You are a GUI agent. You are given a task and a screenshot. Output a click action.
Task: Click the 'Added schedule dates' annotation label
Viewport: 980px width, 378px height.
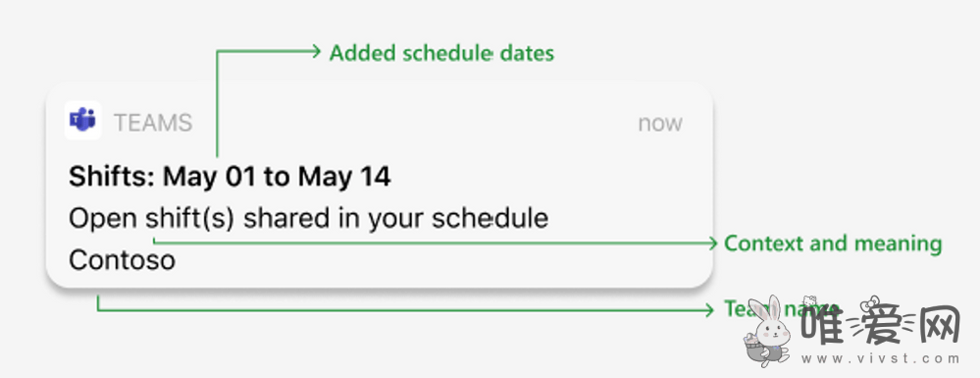click(441, 53)
